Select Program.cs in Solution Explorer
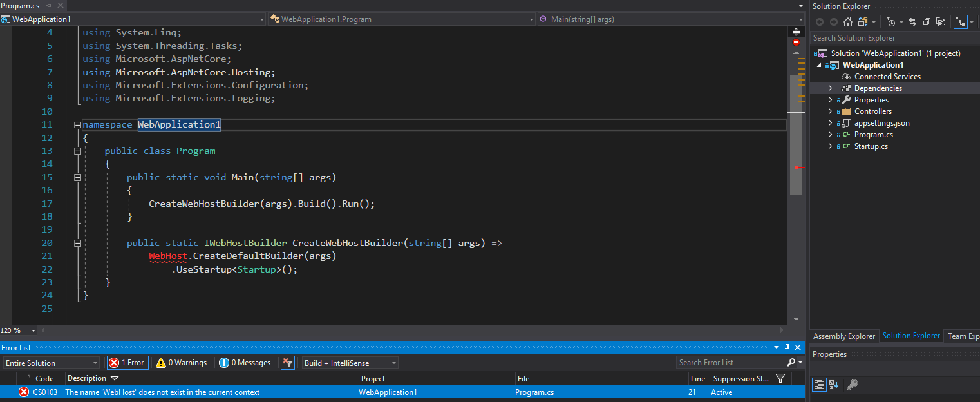 click(873, 135)
